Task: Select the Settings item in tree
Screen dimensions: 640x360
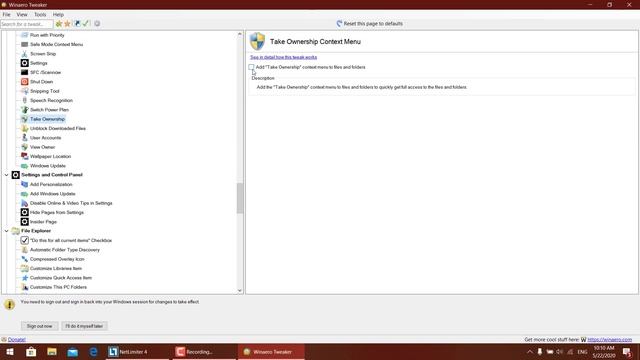Action: click(x=39, y=63)
